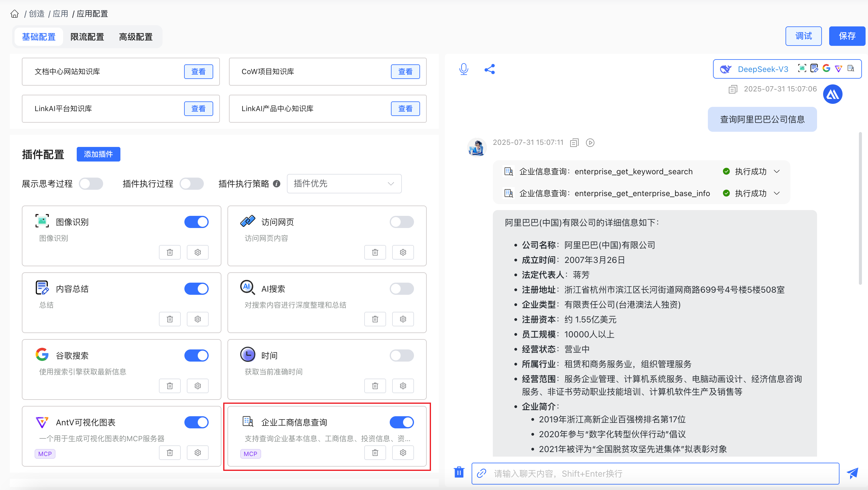Open settings gear for 企业工商信息查询 plugin
Screen dimensions: 868x490
click(x=403, y=453)
